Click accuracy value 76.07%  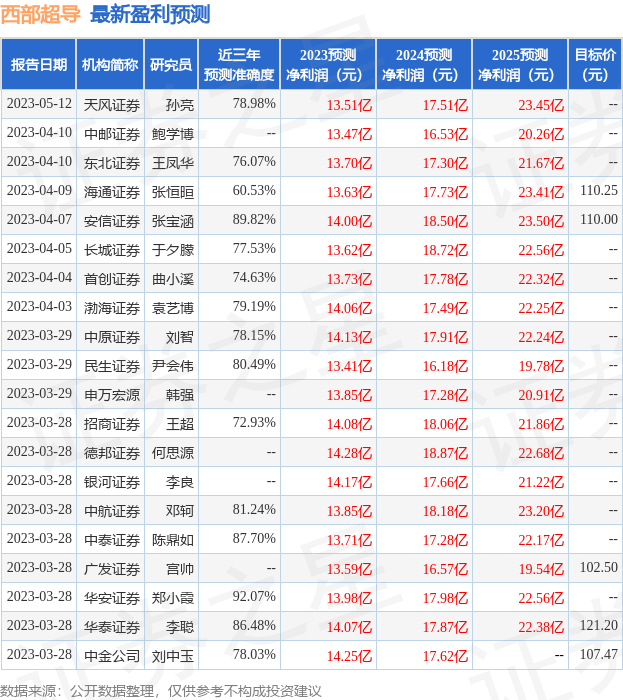[x=254, y=162]
